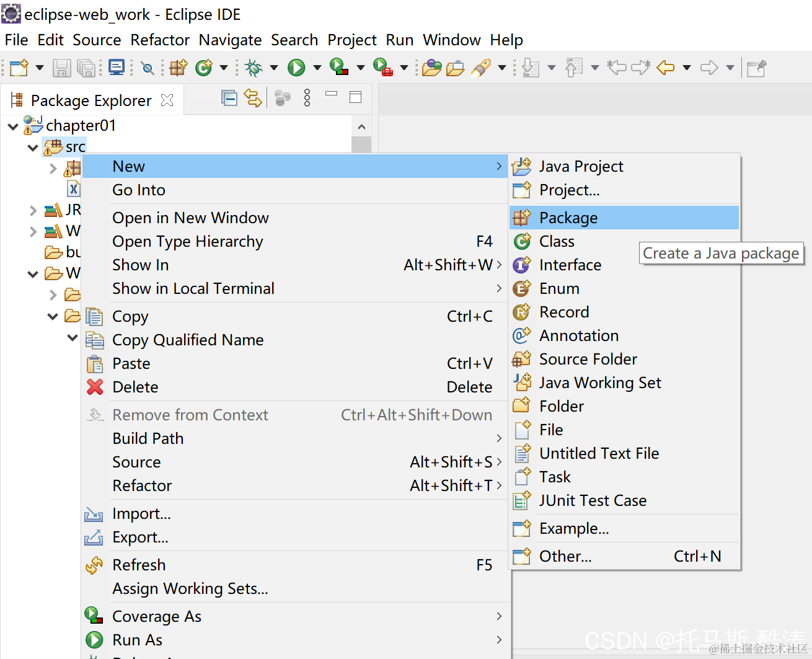812x659 pixels.
Task: Open the Navigate menu
Action: (x=230, y=40)
